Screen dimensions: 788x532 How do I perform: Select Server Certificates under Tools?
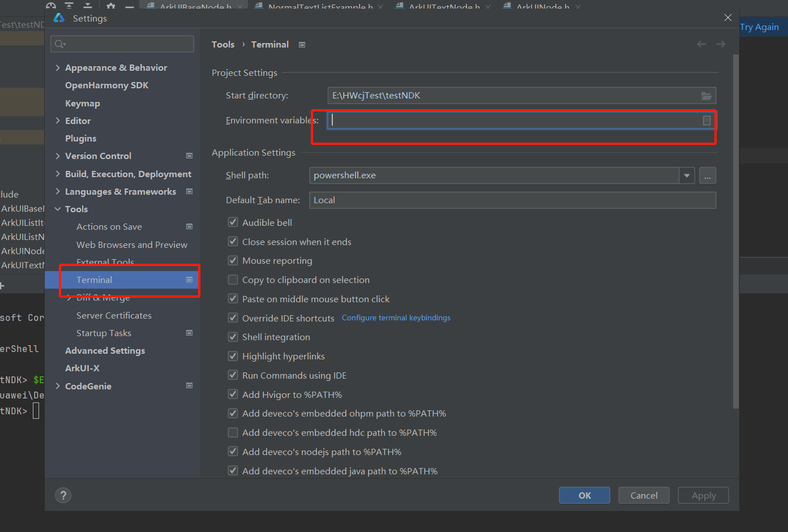(x=114, y=315)
